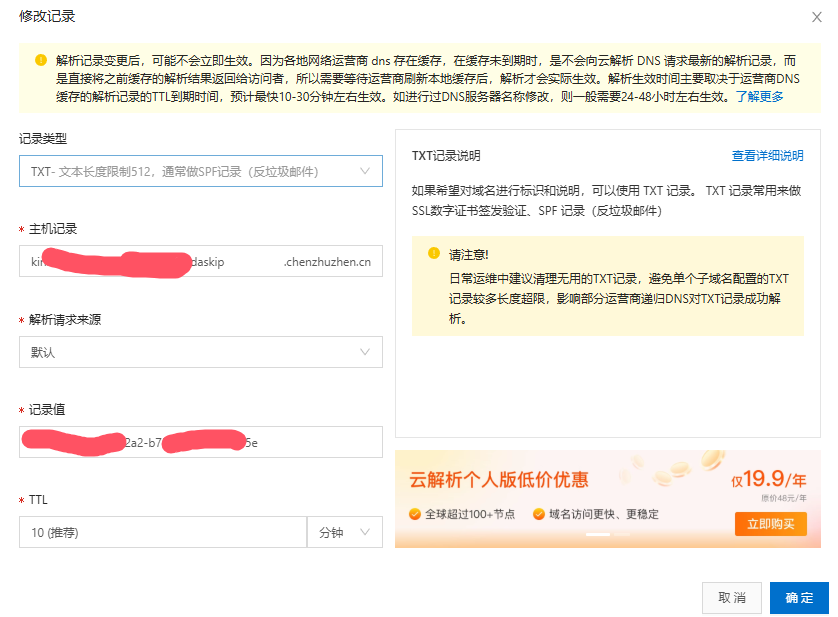The width and height of the screenshot is (838, 617).
Task: Open the 了解更多 link
Action: click(x=759, y=97)
